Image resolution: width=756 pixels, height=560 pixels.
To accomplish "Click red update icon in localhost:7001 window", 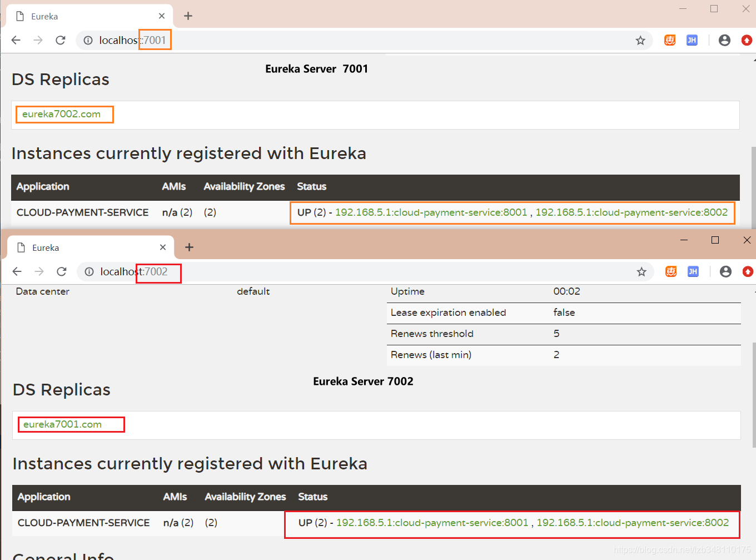I will point(747,40).
